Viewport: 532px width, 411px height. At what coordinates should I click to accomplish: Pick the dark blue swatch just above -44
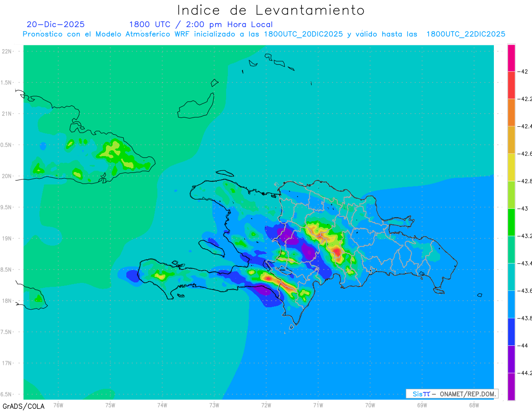(x=511, y=332)
